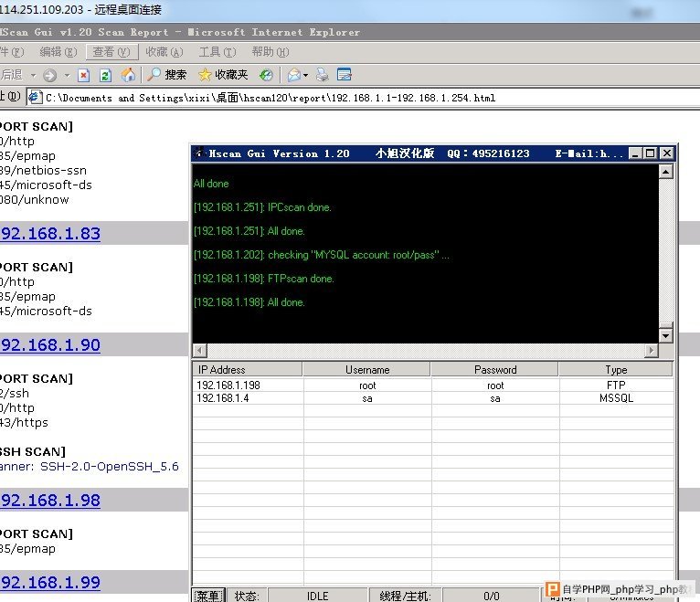Click the IE Mail icon

point(294,75)
